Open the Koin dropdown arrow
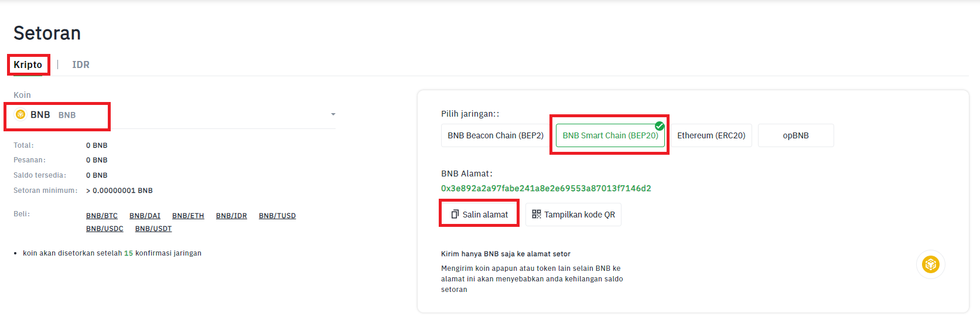The width and height of the screenshot is (980, 323). [x=333, y=114]
